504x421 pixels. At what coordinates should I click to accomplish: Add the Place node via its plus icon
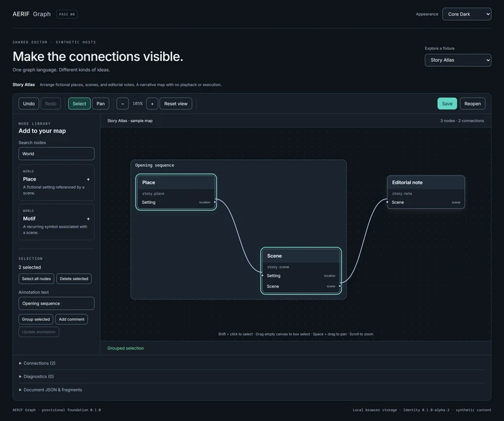point(88,179)
